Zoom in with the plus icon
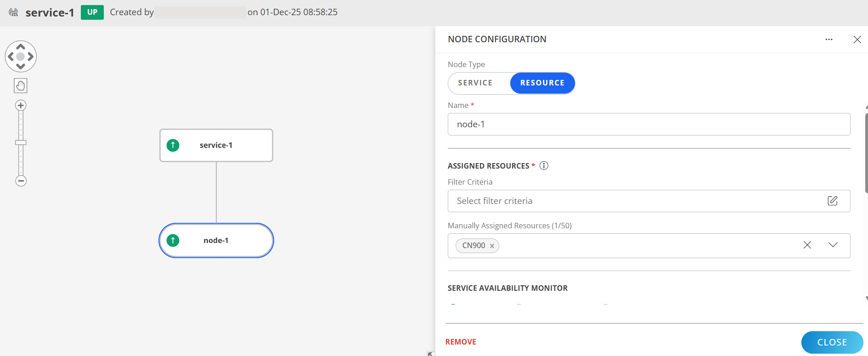This screenshot has height=356, width=868. pyautogui.click(x=21, y=105)
